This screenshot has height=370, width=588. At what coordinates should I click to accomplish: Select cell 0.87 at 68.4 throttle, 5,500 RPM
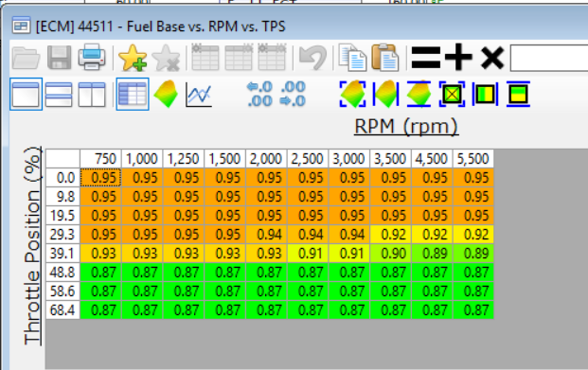click(x=473, y=310)
